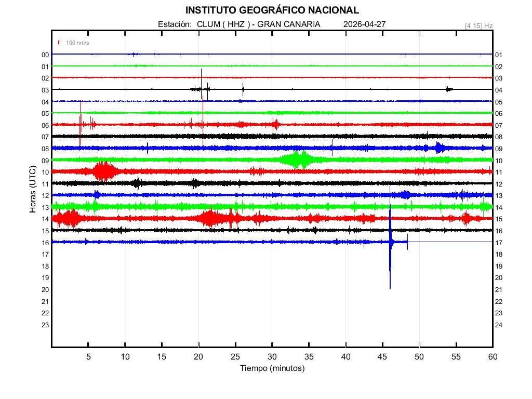Click the 60 tick on the time axis
The height and width of the screenshot is (399, 532).
tap(493, 356)
